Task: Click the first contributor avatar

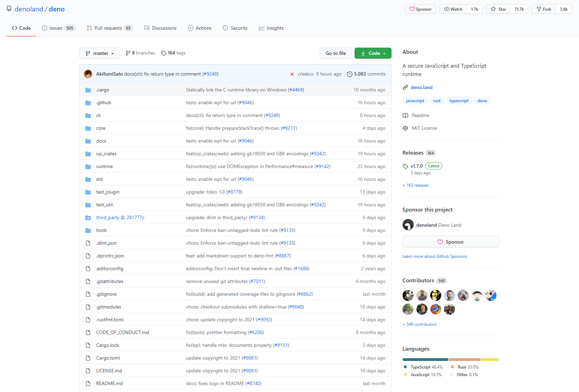Action: point(408,295)
